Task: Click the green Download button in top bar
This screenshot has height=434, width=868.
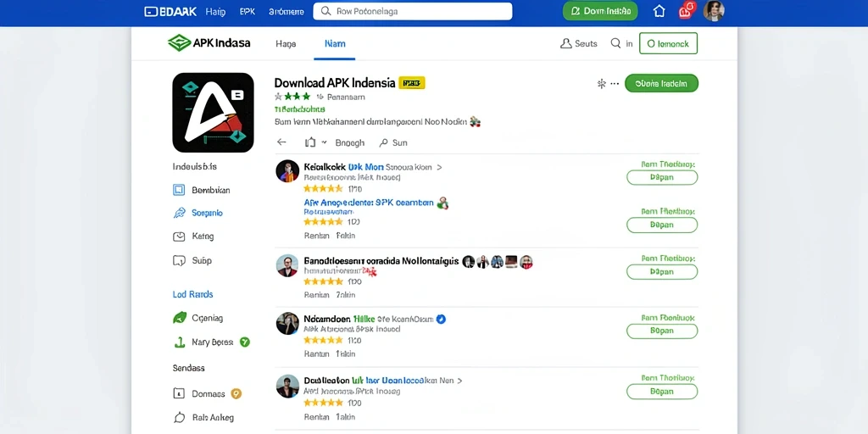Action: (600, 11)
